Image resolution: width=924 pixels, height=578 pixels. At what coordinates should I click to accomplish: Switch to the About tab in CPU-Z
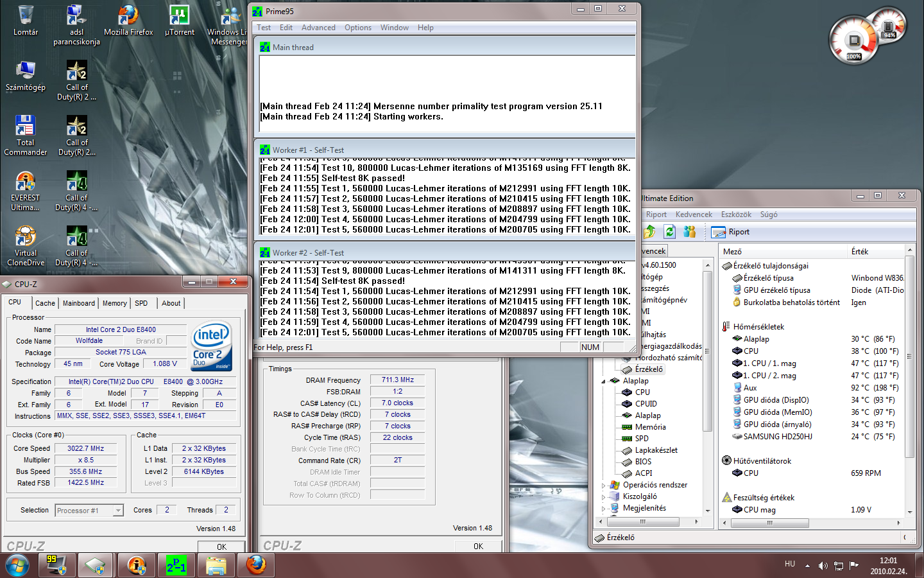coord(171,303)
